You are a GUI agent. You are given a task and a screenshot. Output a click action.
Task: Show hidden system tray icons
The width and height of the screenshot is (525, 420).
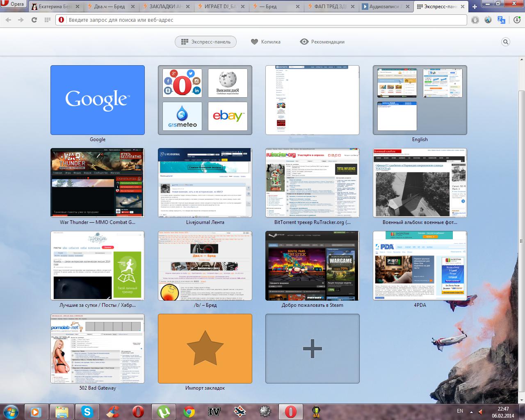coord(471,411)
